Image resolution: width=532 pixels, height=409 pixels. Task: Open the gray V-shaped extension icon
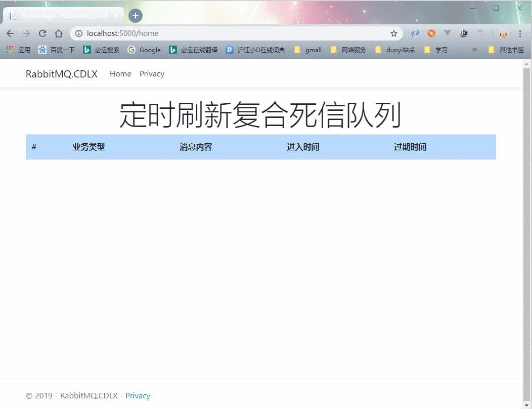[x=448, y=33]
